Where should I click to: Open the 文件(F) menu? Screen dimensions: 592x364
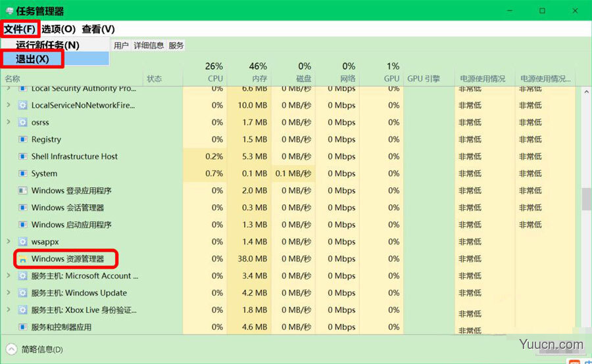(x=20, y=29)
